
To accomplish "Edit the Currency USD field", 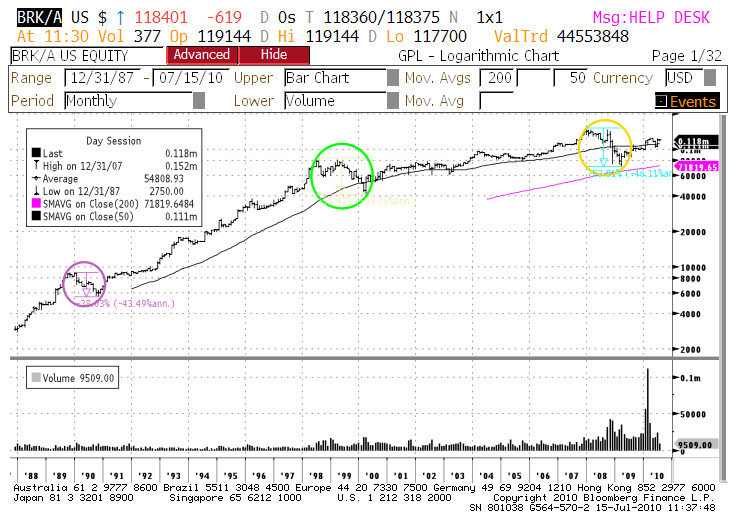I will coord(684,78).
